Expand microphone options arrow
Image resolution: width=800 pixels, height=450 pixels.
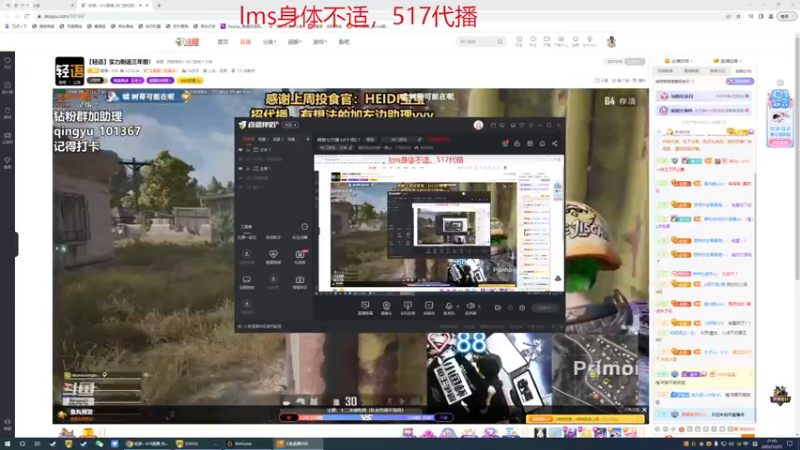[x=458, y=307]
